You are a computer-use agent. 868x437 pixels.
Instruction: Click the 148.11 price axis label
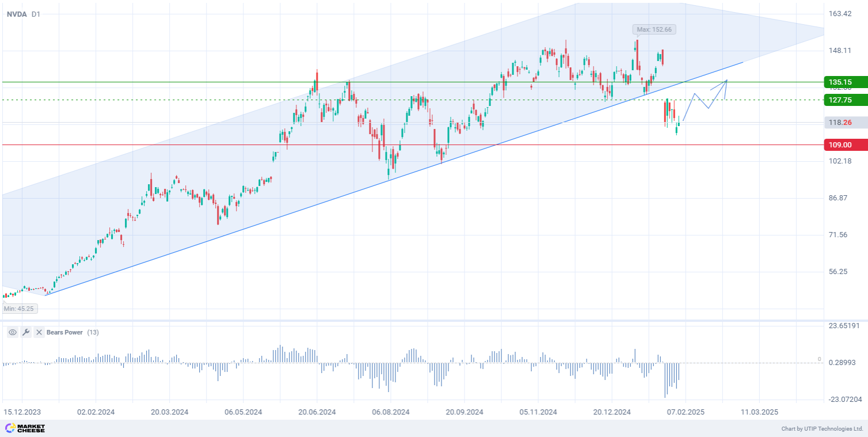tap(840, 51)
